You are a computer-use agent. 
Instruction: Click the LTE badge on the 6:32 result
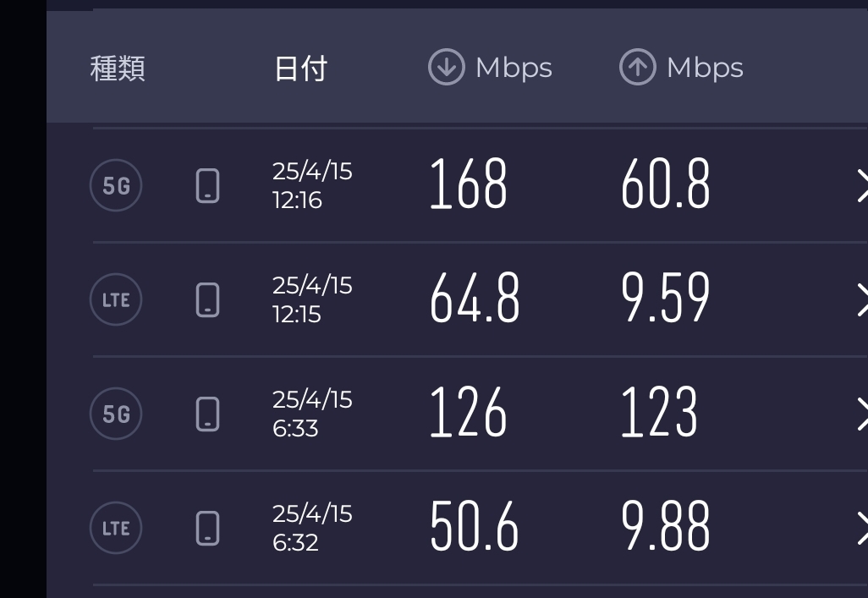click(116, 528)
